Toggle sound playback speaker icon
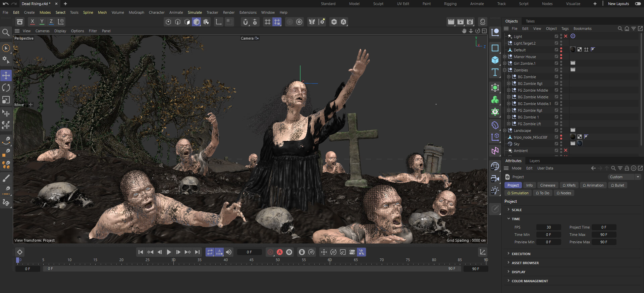Screen dimensions: 644x293 [x=229, y=252]
